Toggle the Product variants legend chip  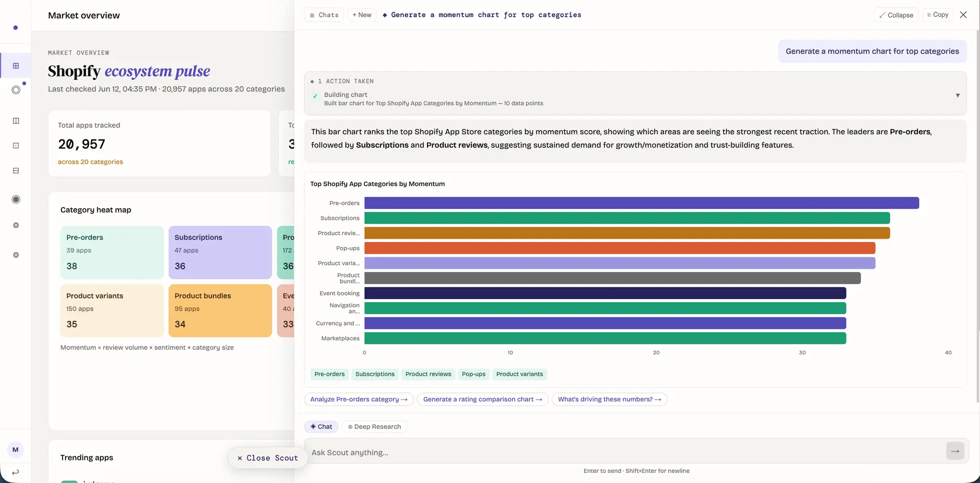[519, 374]
